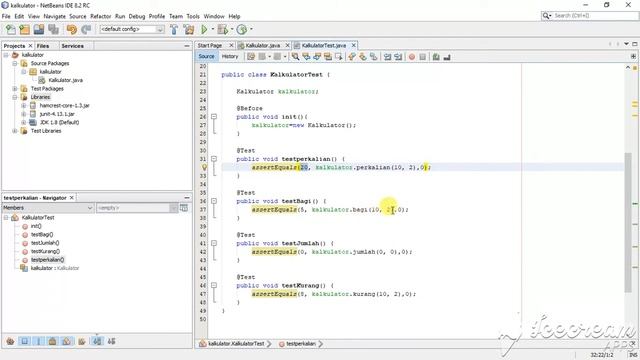Click the Build Project hammer icon
Viewport: 640px width, 360px height.
174,29
